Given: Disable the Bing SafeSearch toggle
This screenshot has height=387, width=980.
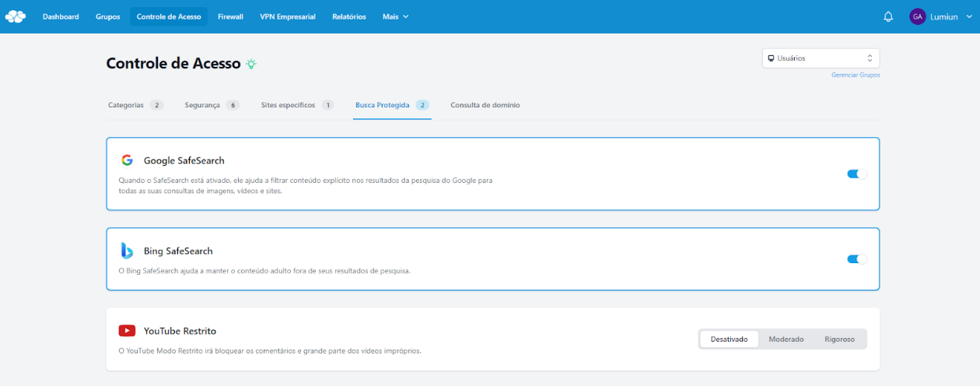Looking at the screenshot, I should click(857, 259).
